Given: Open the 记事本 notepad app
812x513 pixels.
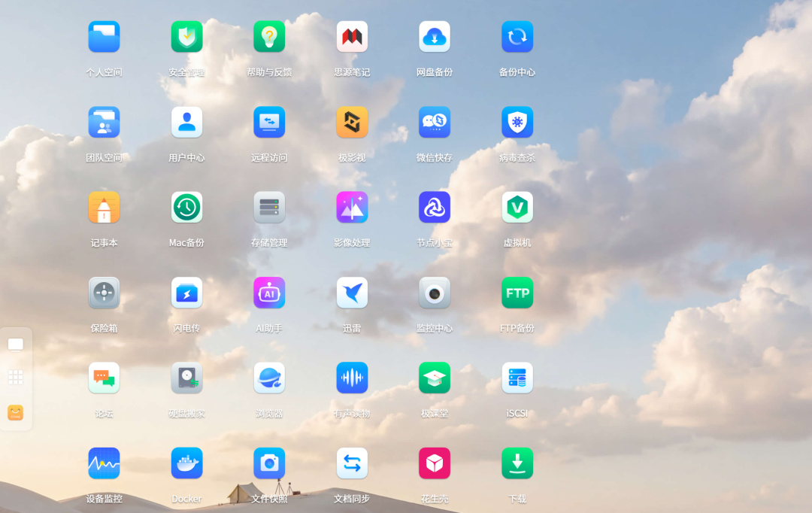Looking at the screenshot, I should (x=104, y=208).
